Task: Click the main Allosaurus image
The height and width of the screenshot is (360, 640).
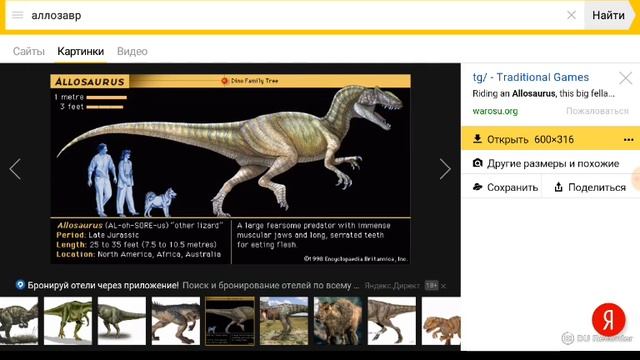Action: (x=230, y=169)
